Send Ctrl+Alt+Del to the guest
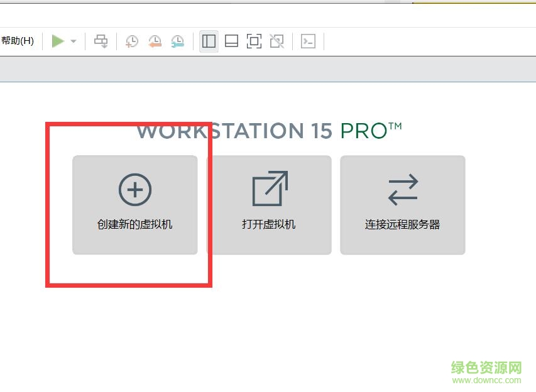 (x=101, y=41)
